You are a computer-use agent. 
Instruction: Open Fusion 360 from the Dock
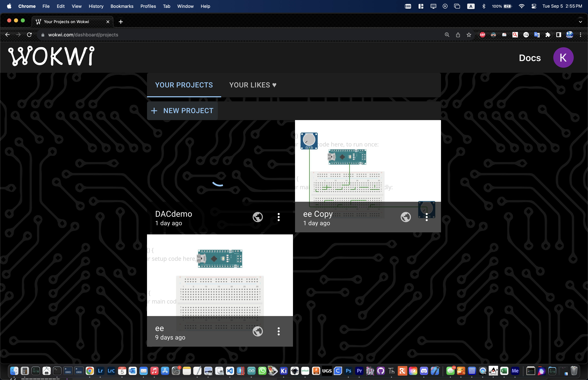tap(316, 371)
